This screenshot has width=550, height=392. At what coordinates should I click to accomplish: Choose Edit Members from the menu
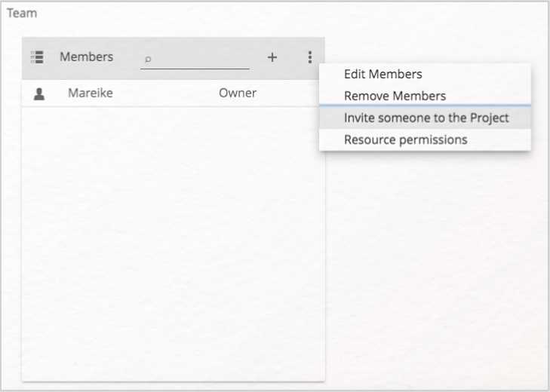(425, 74)
